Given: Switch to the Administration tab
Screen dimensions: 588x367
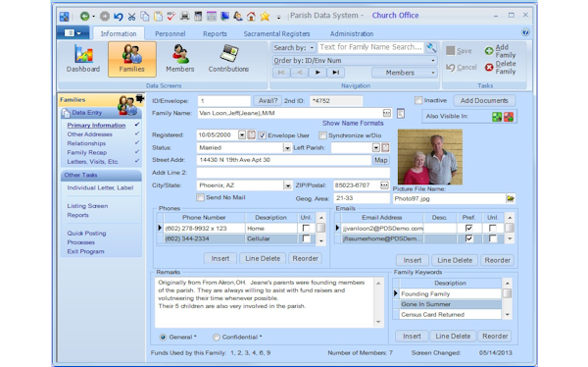Looking at the screenshot, I should [x=352, y=33].
